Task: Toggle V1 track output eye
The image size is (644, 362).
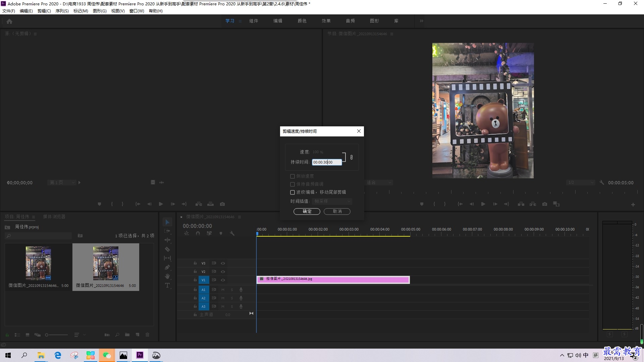Action: click(223, 280)
